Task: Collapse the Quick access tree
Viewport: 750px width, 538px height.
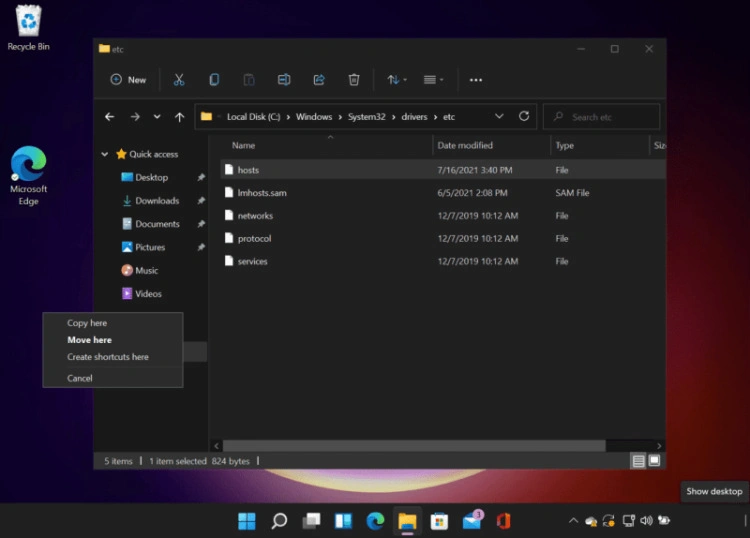Action: pos(105,154)
